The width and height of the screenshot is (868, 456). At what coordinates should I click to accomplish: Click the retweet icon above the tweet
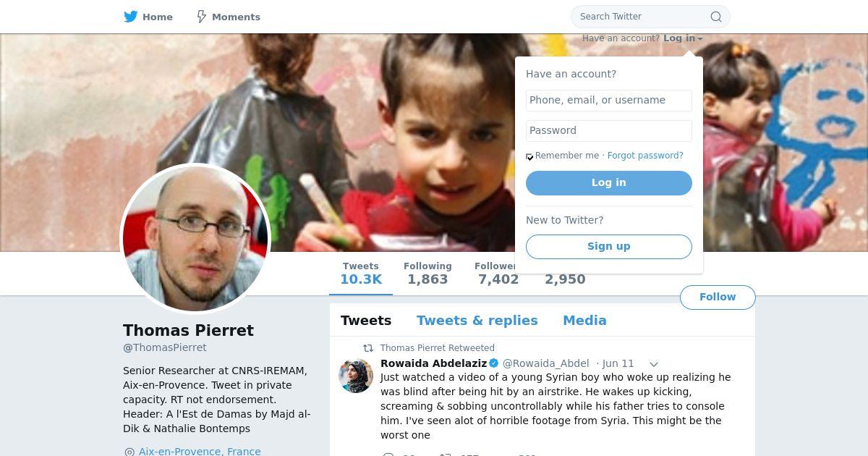[368, 348]
